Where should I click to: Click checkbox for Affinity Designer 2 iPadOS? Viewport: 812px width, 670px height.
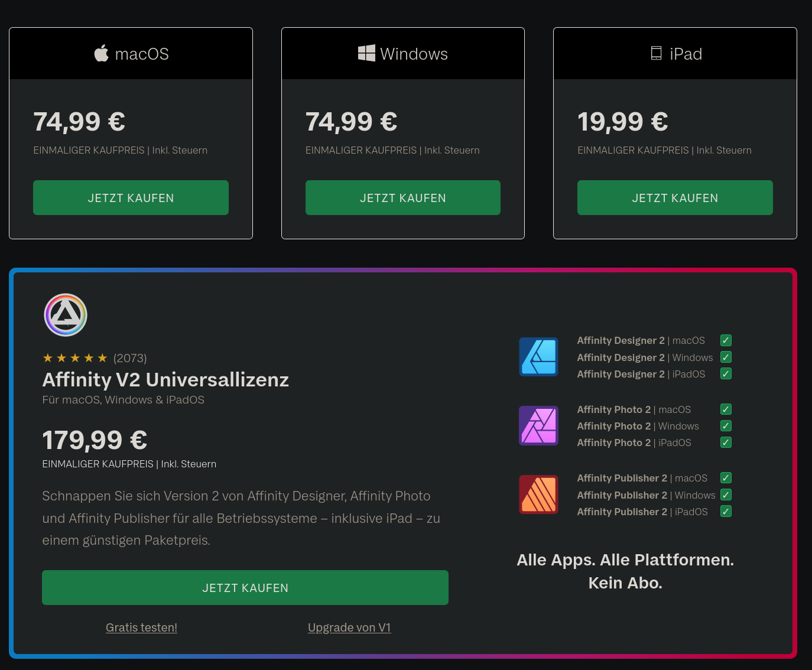(726, 374)
